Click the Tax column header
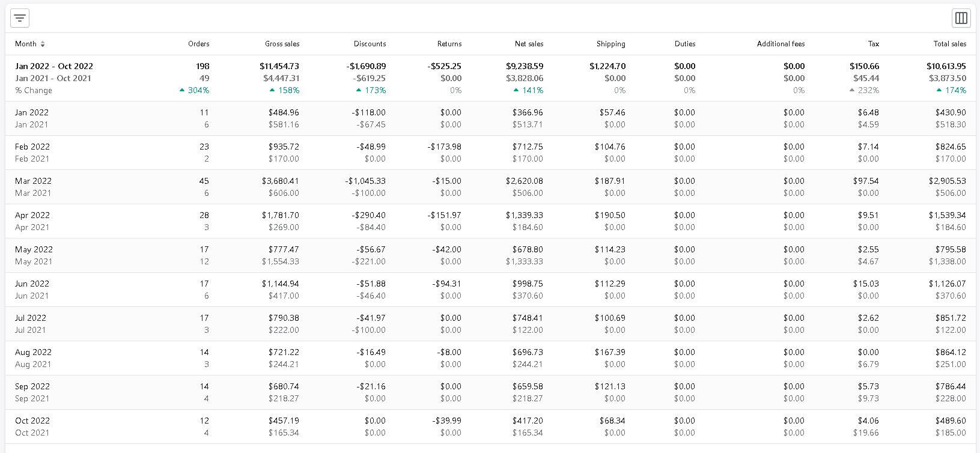This screenshot has height=453, width=980. (874, 44)
